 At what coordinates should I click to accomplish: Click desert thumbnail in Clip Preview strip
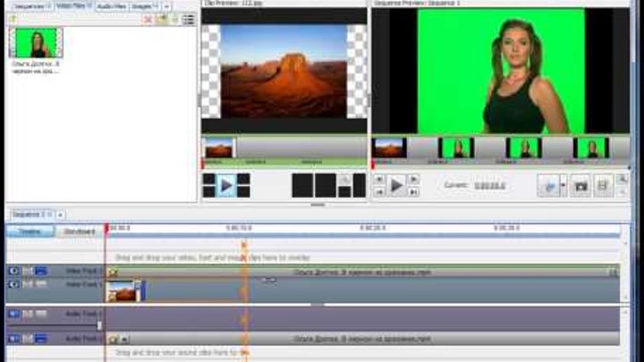point(219,148)
